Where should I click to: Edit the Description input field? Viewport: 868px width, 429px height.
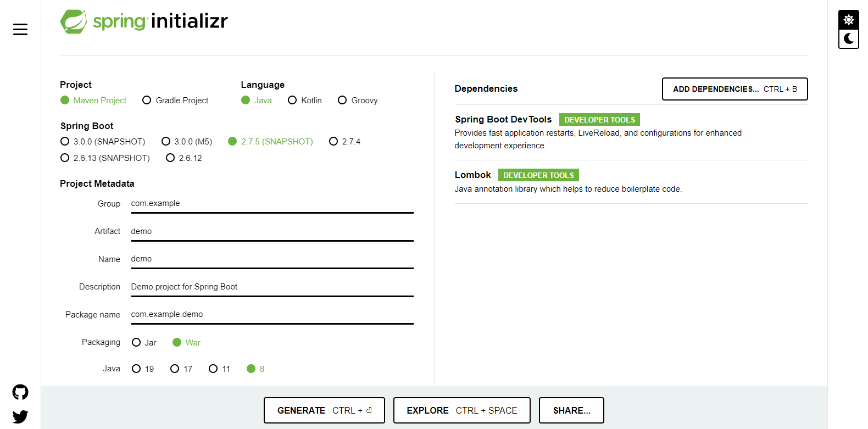272,287
